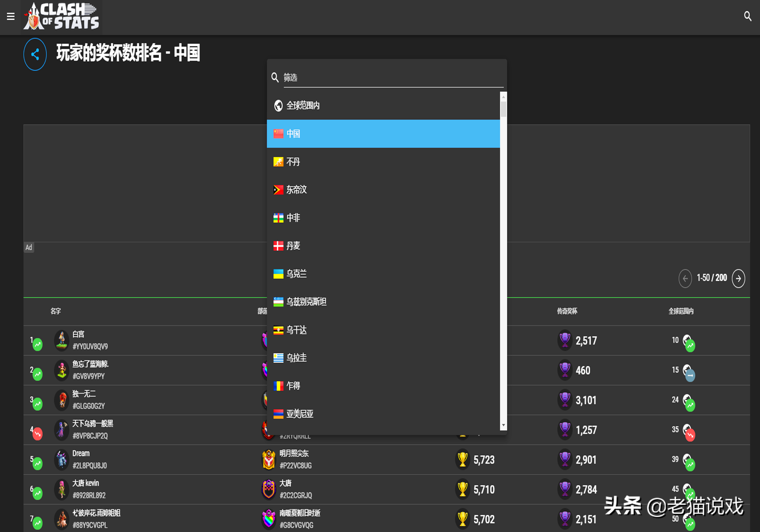Click legend trophy icon beside 2,901
Viewport: 760px width, 532px height.
(x=565, y=459)
